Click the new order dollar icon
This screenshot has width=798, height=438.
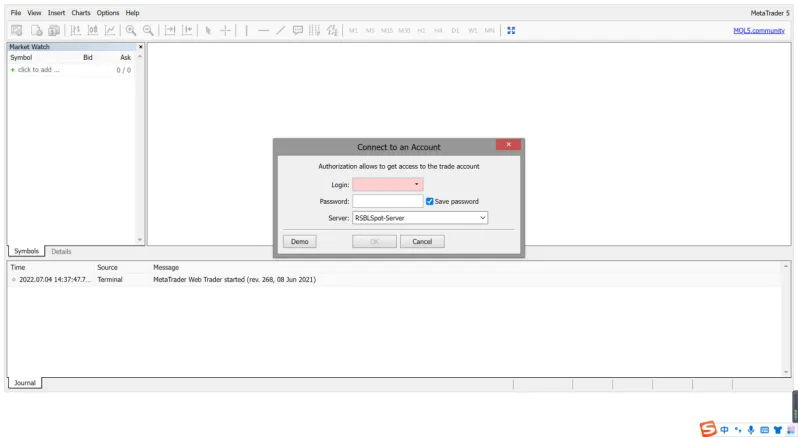(x=53, y=31)
